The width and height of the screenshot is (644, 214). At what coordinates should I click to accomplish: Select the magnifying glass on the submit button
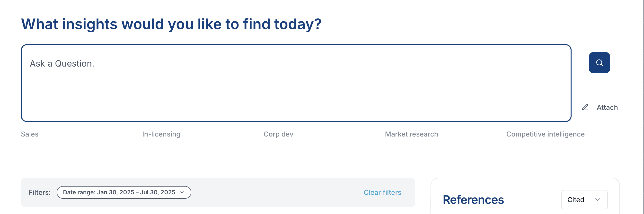pos(599,62)
